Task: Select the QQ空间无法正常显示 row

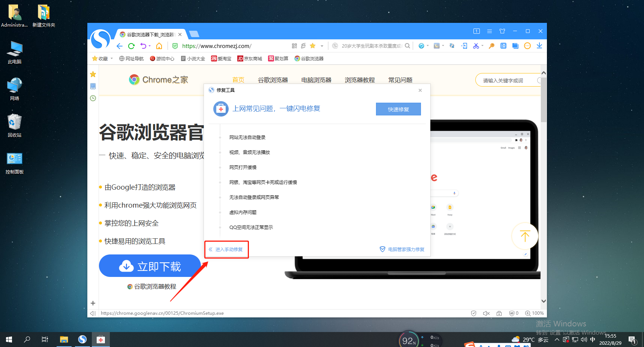Action: click(251, 227)
